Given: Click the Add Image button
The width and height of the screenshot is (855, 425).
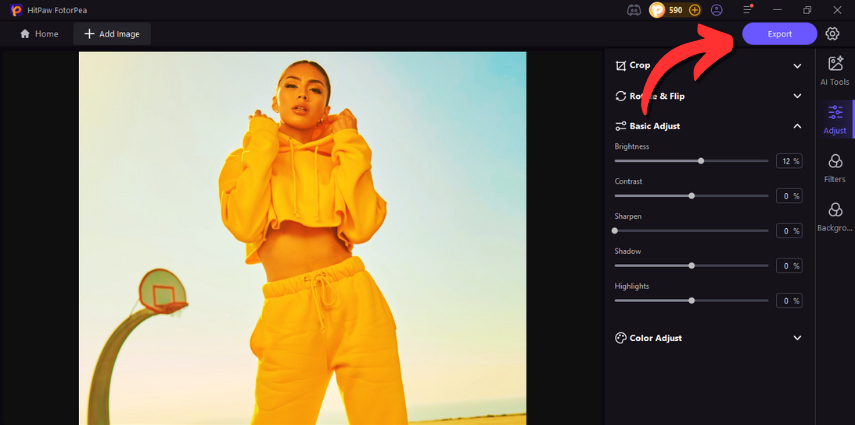Looking at the screenshot, I should tap(111, 34).
